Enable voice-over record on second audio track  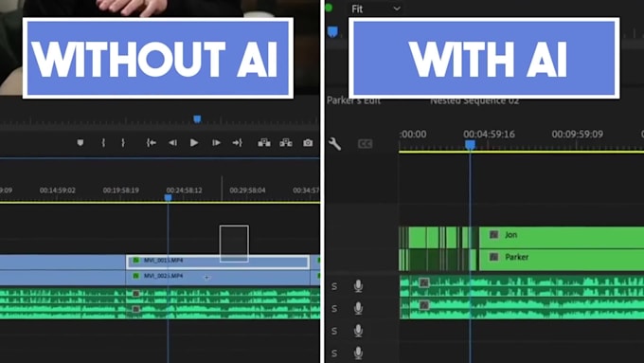[358, 308]
